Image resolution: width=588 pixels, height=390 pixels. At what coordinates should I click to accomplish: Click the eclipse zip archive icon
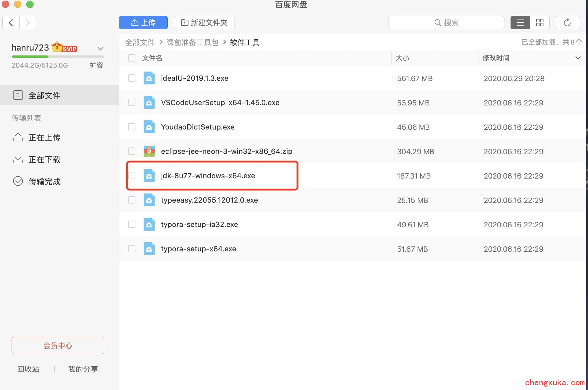(x=149, y=151)
